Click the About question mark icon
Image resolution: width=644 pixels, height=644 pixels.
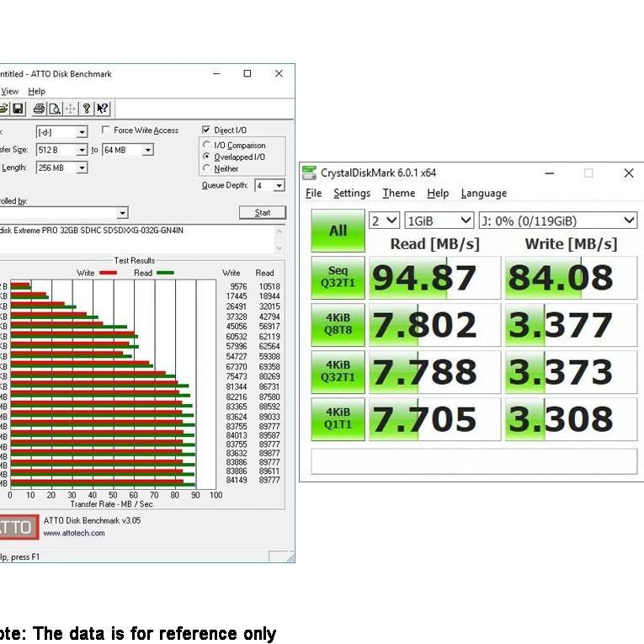point(86,109)
